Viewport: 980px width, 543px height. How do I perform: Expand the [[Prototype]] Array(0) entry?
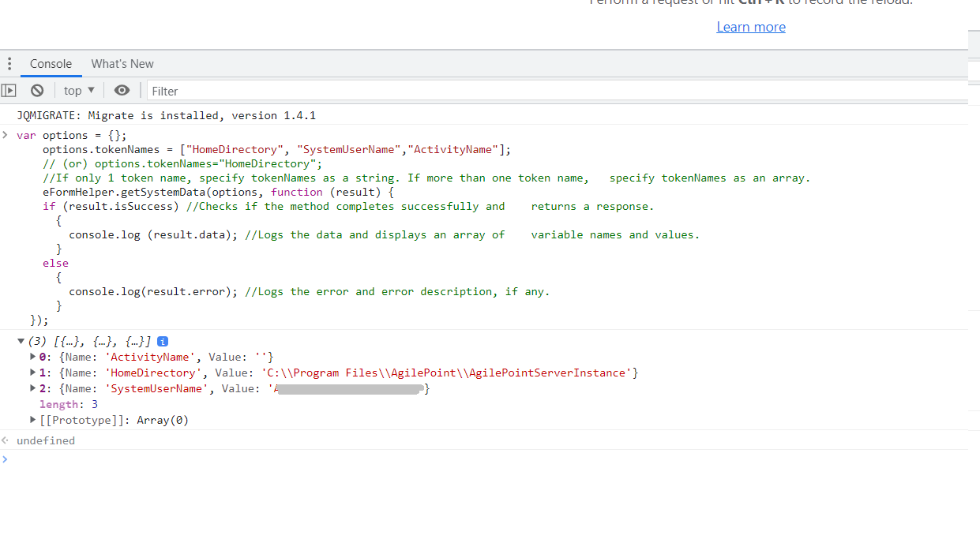pos(33,420)
